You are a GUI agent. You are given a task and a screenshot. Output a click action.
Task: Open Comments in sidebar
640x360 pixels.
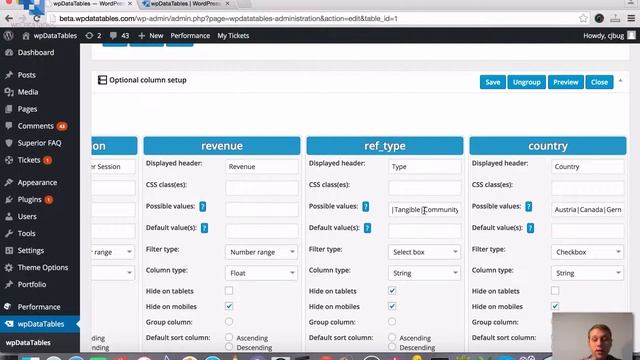coord(36,126)
